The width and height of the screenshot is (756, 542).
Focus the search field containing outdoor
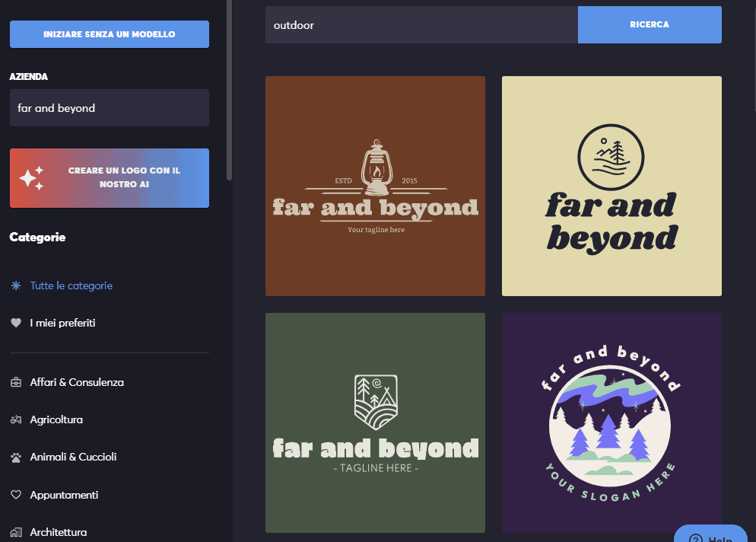click(421, 25)
